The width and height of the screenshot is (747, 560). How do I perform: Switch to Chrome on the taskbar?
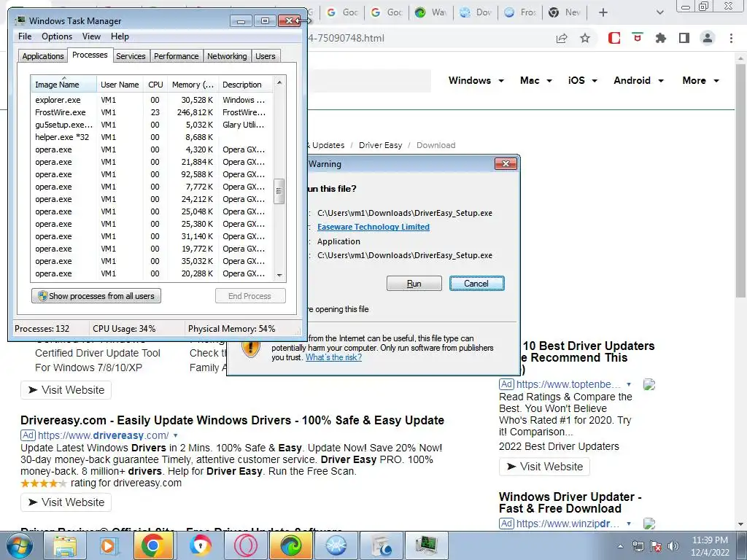[x=153, y=545]
